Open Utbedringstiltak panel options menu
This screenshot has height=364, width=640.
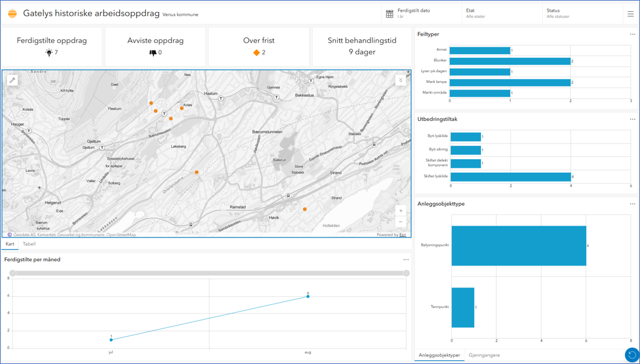click(x=633, y=119)
